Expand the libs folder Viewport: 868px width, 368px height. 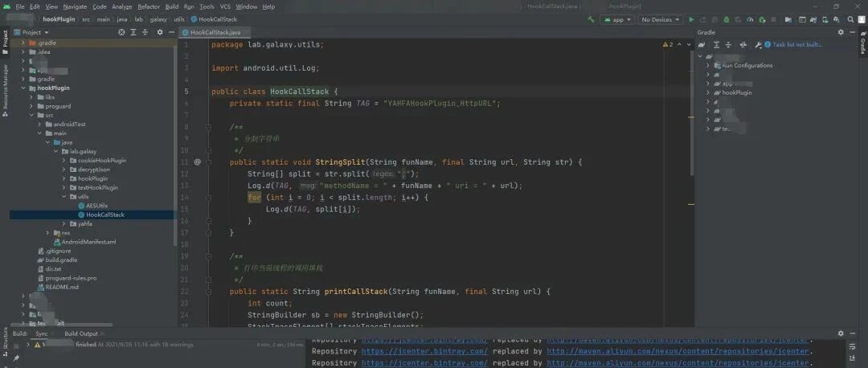(x=31, y=97)
